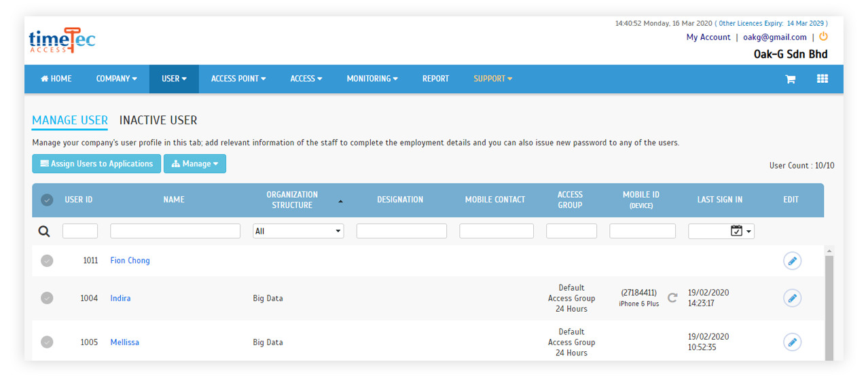Click the oakg@gmail.com account link
The height and width of the screenshot is (377, 868).
(775, 37)
